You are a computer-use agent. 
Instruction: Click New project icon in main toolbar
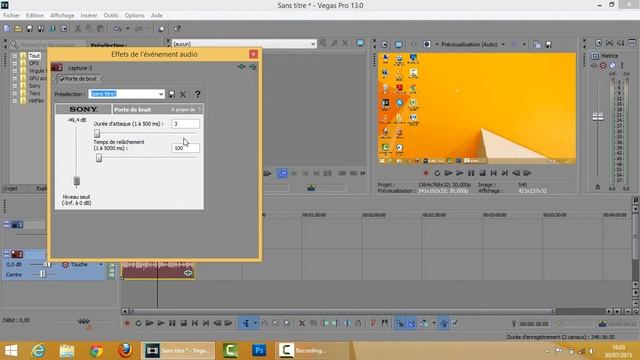click(x=7, y=29)
